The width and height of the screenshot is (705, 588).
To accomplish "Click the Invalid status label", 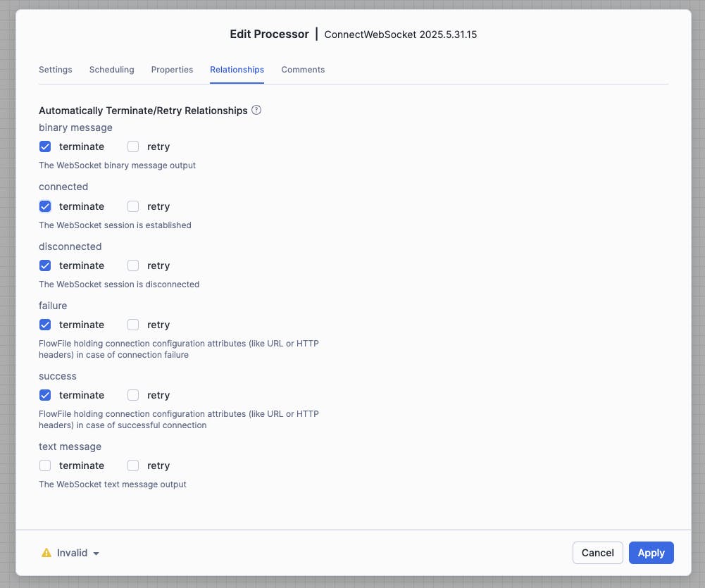I will point(72,553).
